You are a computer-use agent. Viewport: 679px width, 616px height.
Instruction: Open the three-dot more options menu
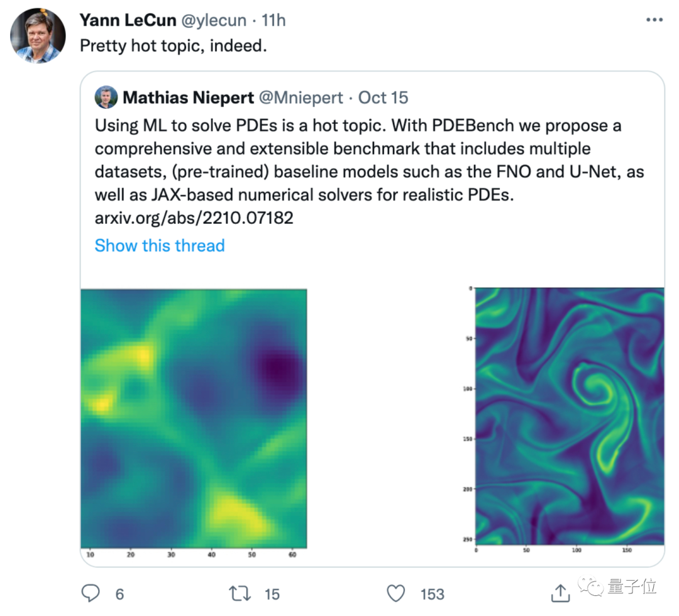(x=654, y=21)
